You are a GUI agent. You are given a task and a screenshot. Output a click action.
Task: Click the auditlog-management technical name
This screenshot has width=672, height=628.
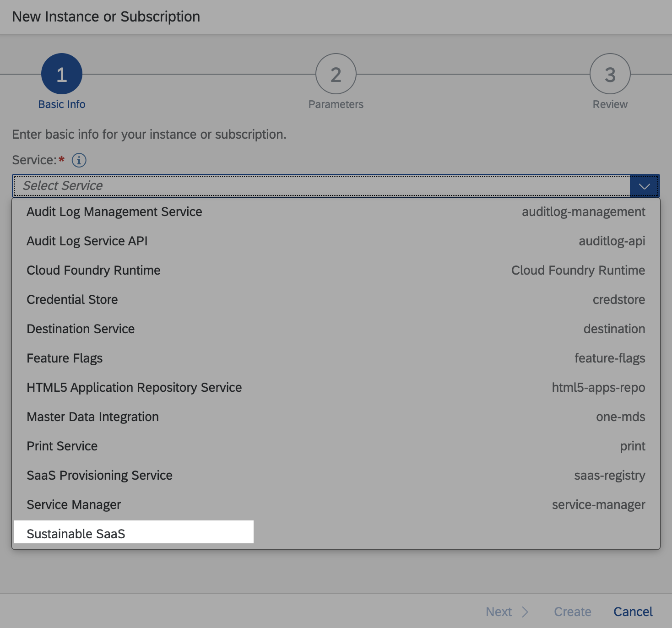click(x=584, y=212)
